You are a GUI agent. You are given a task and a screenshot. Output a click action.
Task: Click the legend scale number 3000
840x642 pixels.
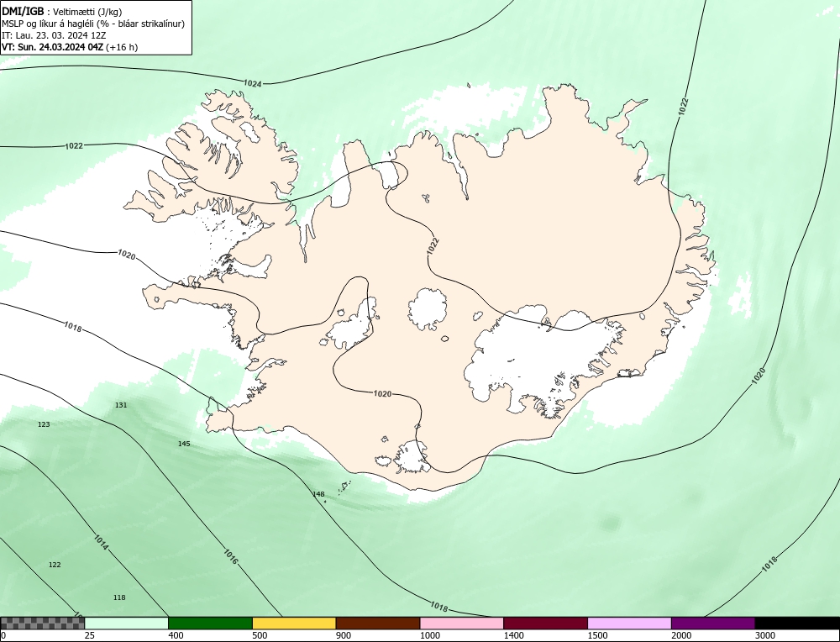point(765,635)
